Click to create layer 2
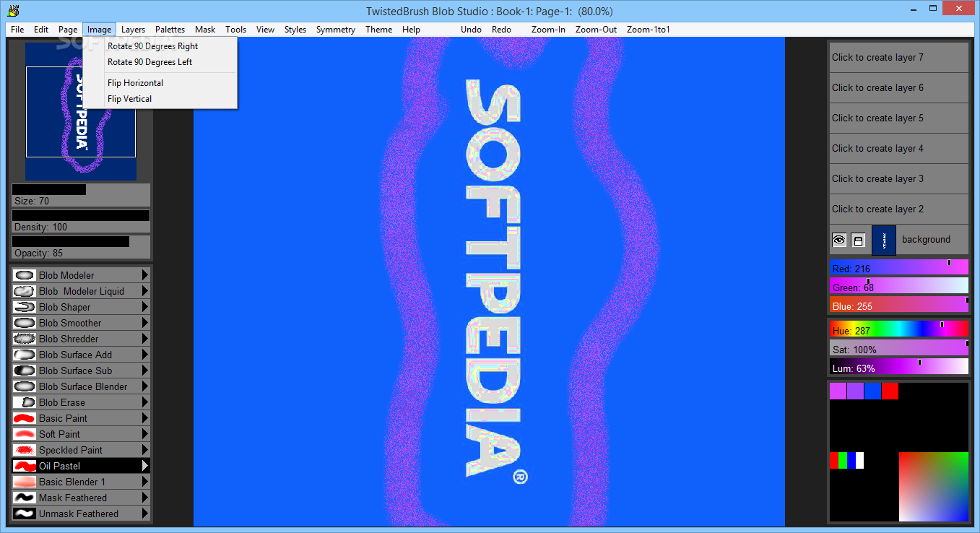 pyautogui.click(x=898, y=209)
